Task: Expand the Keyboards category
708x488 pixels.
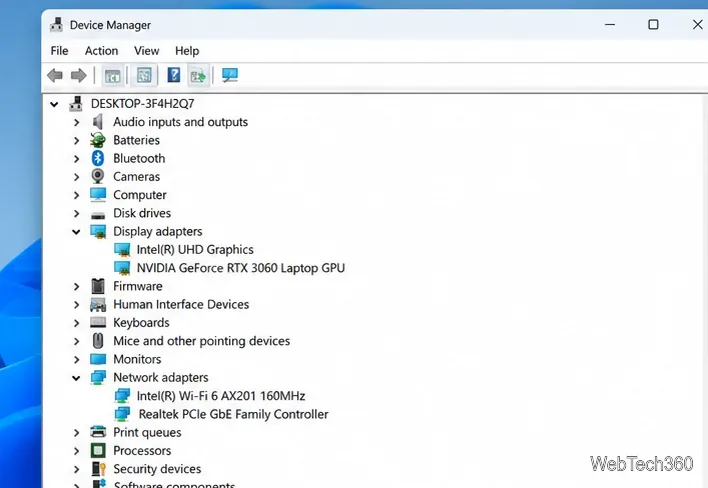Action: coord(77,323)
